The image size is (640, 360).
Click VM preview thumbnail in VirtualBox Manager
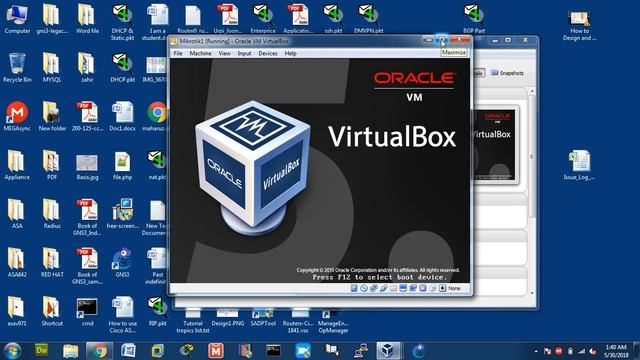pos(495,144)
